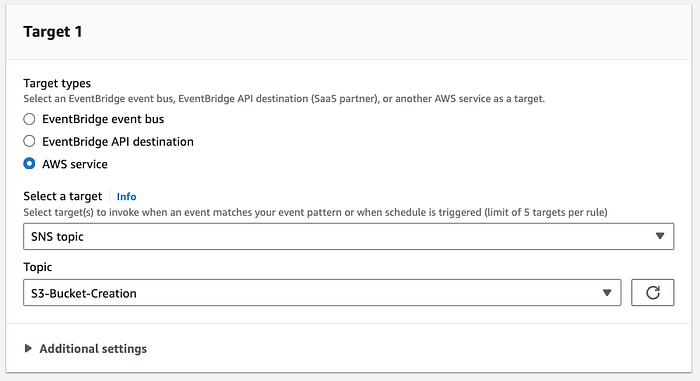700x381 pixels.
Task: Select the EventBridge event bus radio button
Action: 29,119
